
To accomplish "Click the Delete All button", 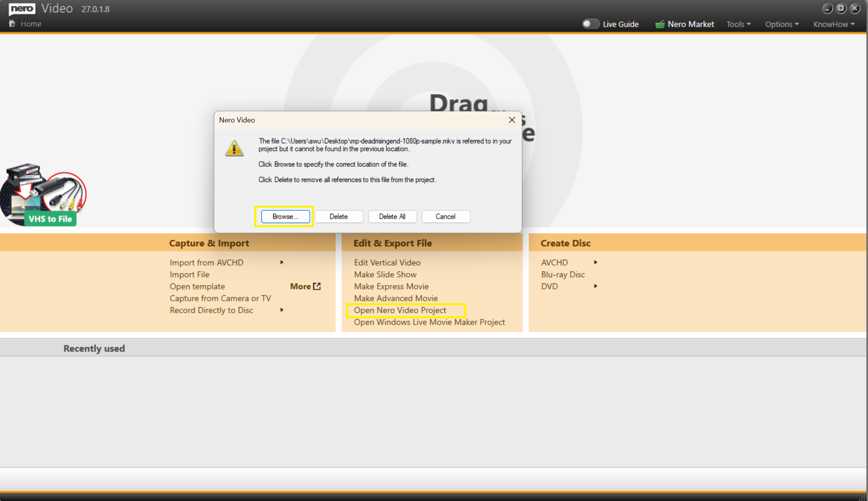I will [x=392, y=216].
